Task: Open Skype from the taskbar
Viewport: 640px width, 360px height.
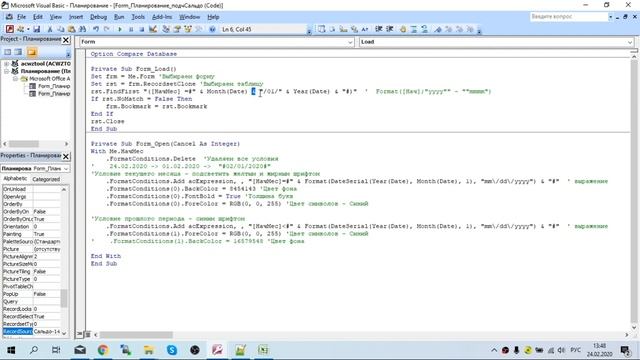Action: [x=172, y=350]
